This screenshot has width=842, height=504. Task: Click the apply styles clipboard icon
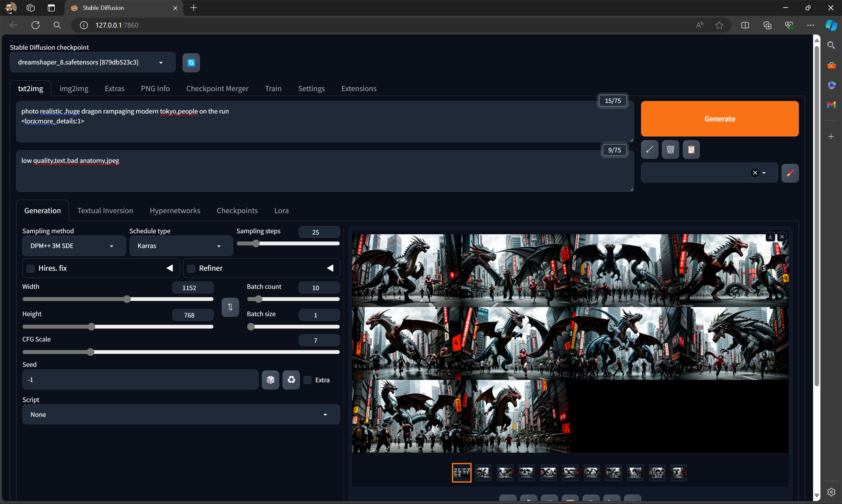[691, 149]
